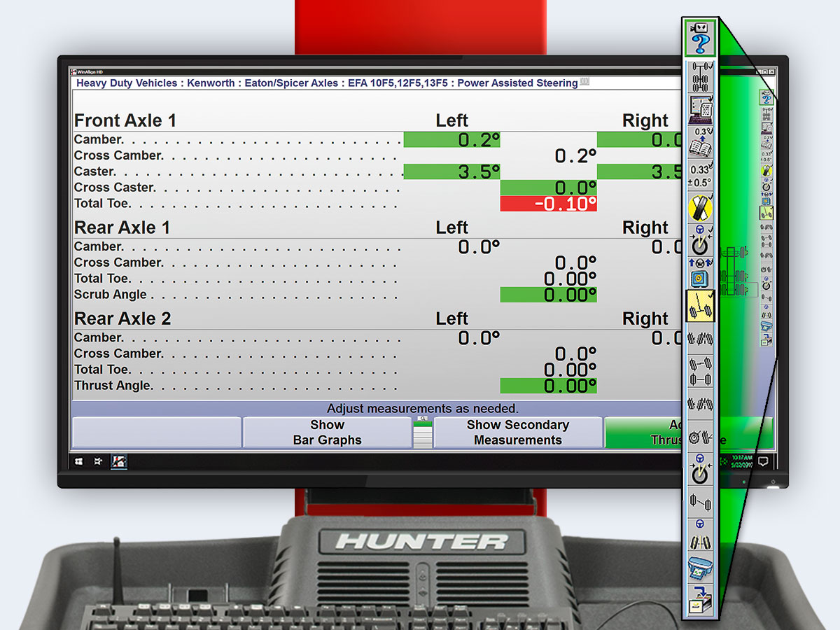
Task: Click the Rear Axle 1 heading
Action: [x=122, y=227]
